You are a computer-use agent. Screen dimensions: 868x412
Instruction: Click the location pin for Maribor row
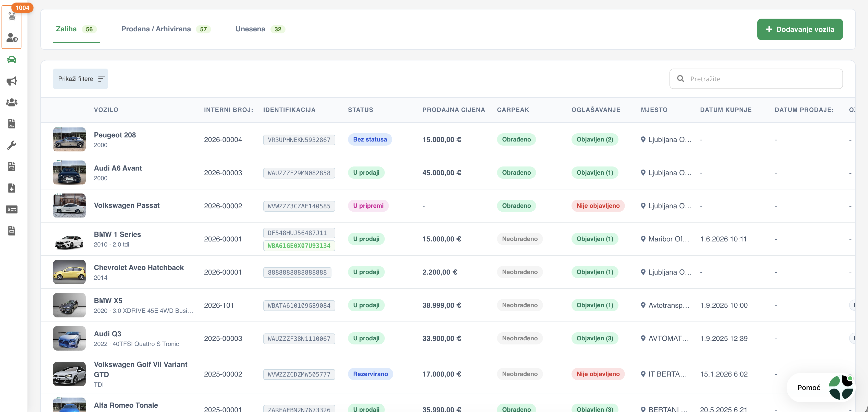click(x=643, y=239)
